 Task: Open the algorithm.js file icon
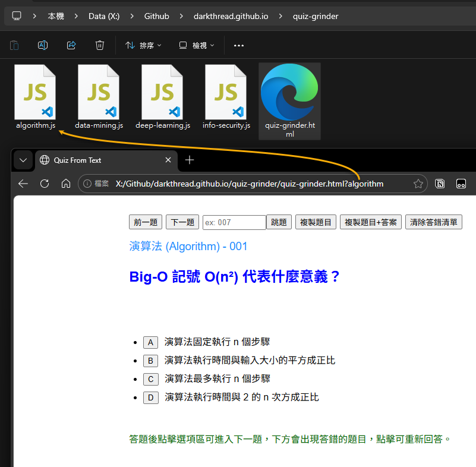click(35, 93)
